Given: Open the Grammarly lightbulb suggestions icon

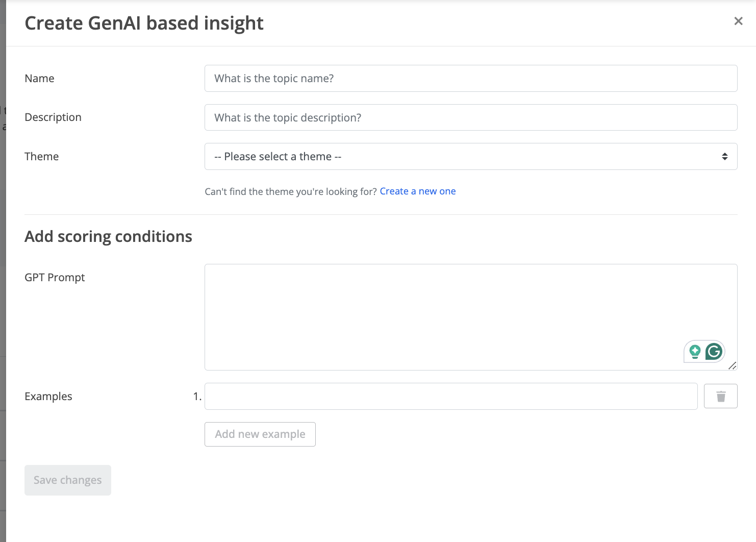Looking at the screenshot, I should (x=695, y=351).
